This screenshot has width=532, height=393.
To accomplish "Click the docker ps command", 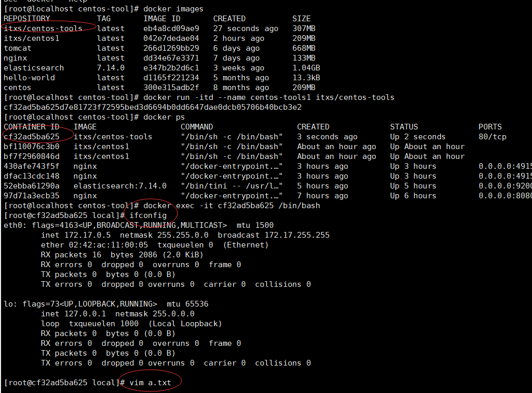I will coord(164,117).
